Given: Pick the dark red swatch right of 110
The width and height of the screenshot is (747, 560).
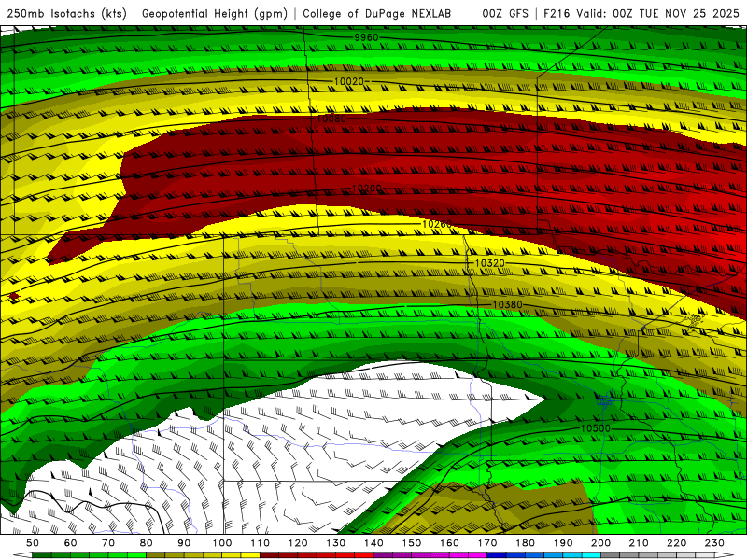Looking at the screenshot, I should click(x=269, y=554).
